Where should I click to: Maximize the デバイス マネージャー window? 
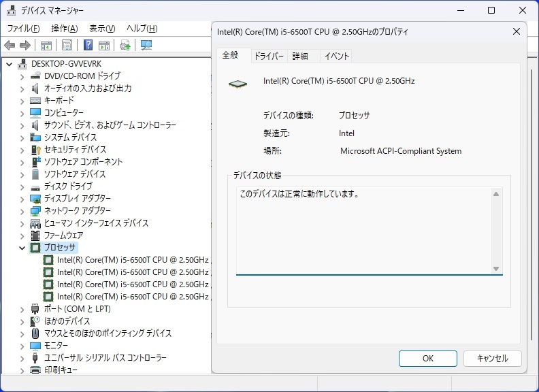[x=491, y=10]
